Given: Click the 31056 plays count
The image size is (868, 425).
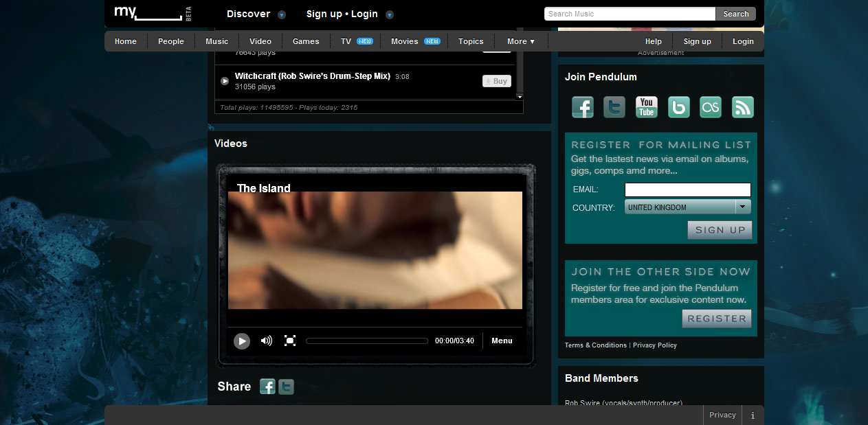Looking at the screenshot, I should [255, 87].
